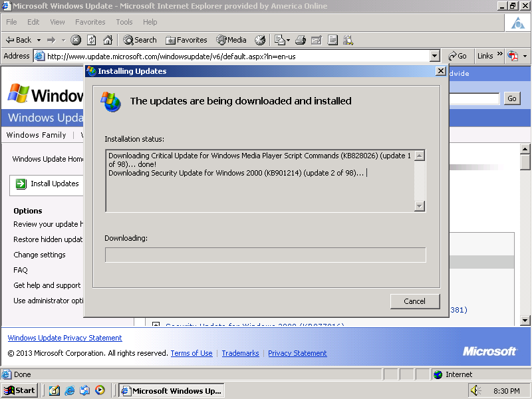Image resolution: width=532 pixels, height=399 pixels.
Task: Click the volume speaker tray icon
Action: pos(475,391)
